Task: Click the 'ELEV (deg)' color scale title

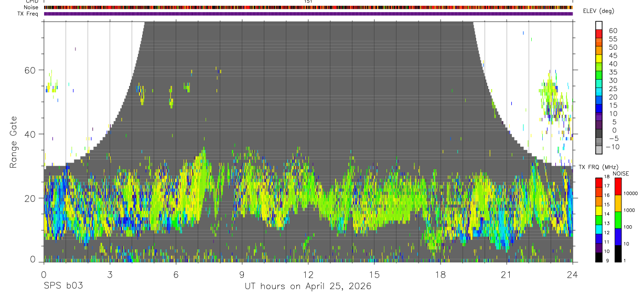Action: 599,10
